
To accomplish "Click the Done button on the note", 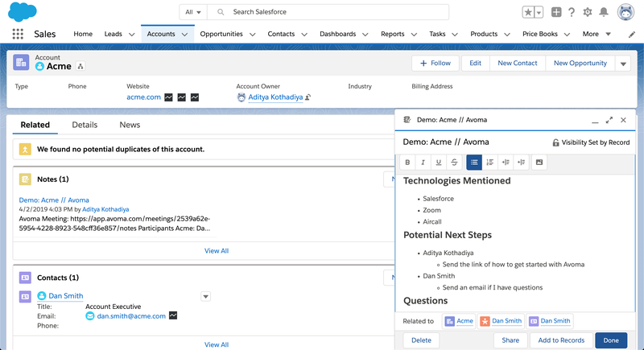I will click(x=611, y=340).
